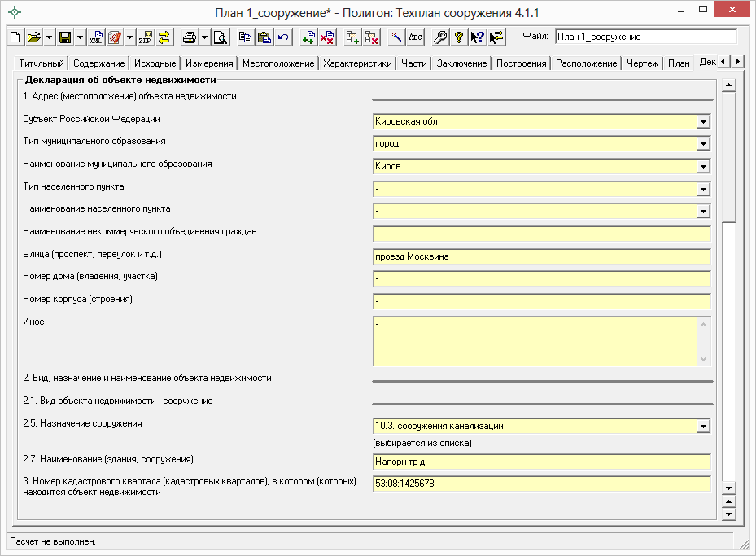Open a file with the folder icon

33,37
